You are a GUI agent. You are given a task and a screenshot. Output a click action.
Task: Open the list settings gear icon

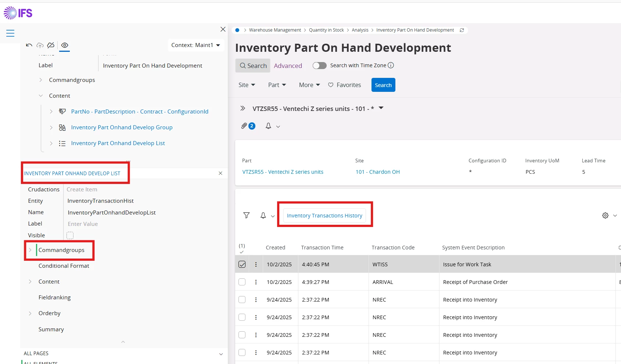pyautogui.click(x=605, y=216)
